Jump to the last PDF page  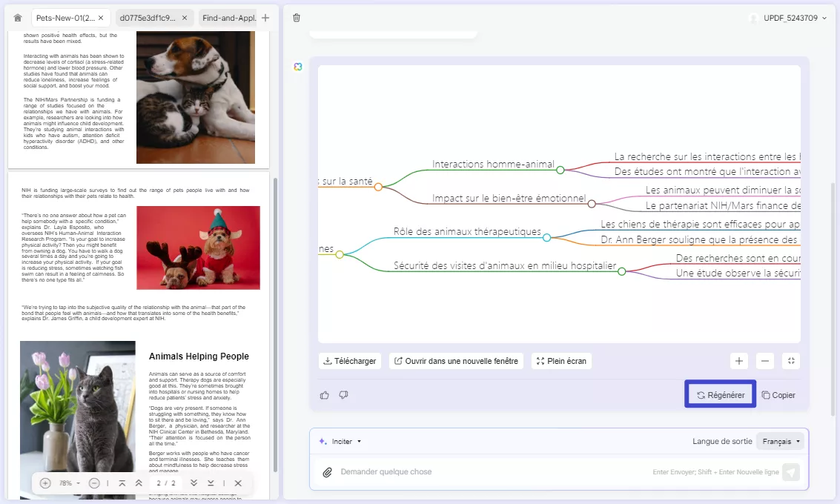(x=211, y=483)
